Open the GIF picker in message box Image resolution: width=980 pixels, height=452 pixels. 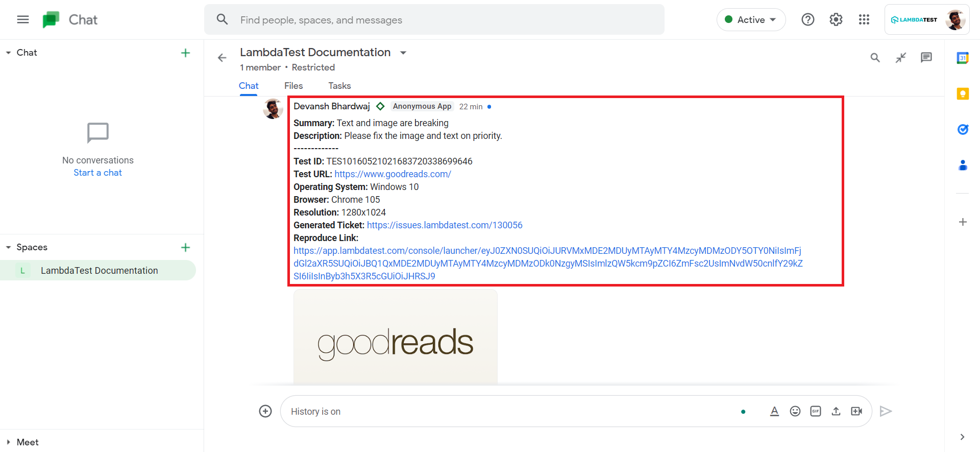point(815,411)
